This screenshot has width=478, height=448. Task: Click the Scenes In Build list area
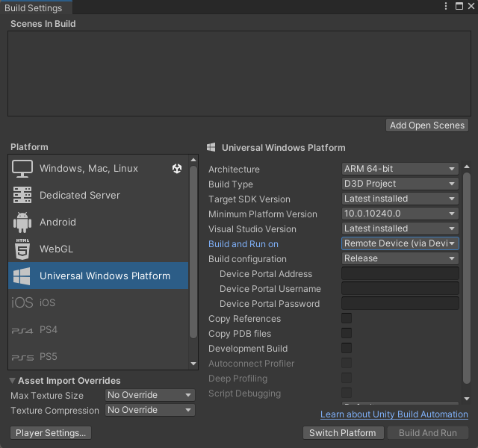click(x=239, y=73)
